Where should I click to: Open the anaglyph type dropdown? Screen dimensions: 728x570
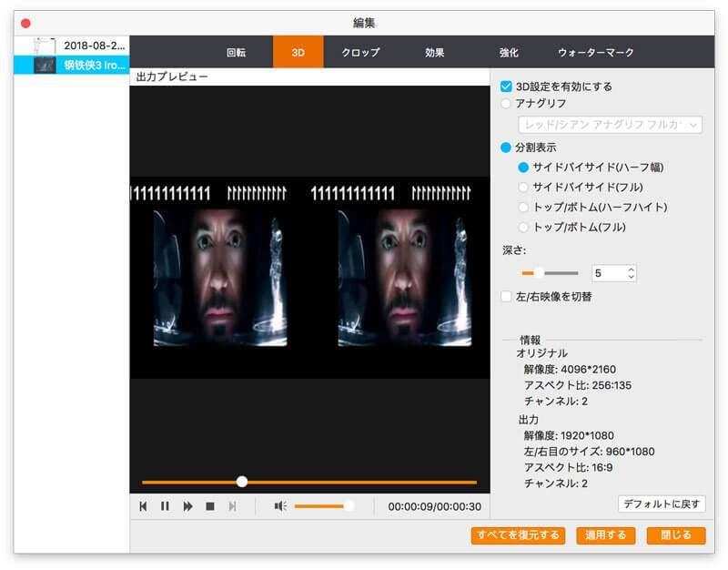click(610, 125)
